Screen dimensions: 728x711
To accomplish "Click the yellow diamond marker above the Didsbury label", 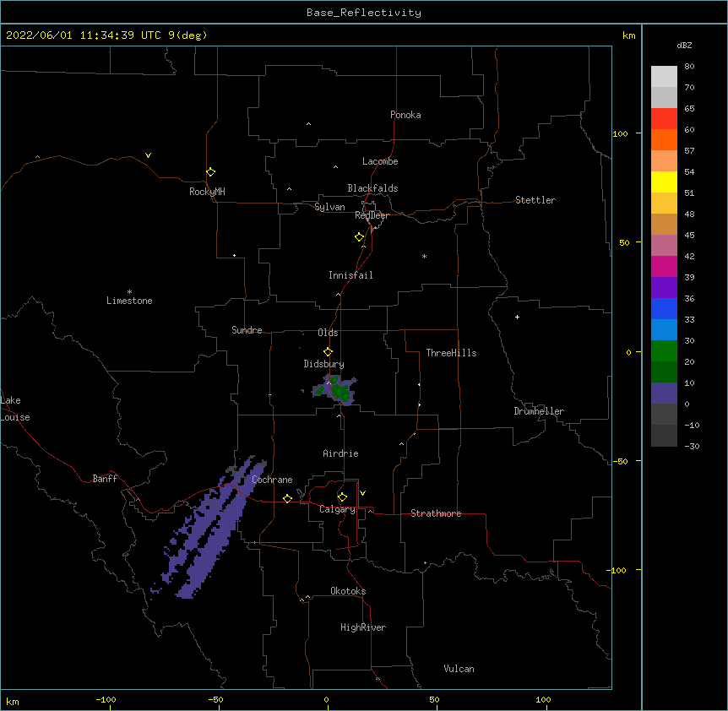I will pos(328,352).
